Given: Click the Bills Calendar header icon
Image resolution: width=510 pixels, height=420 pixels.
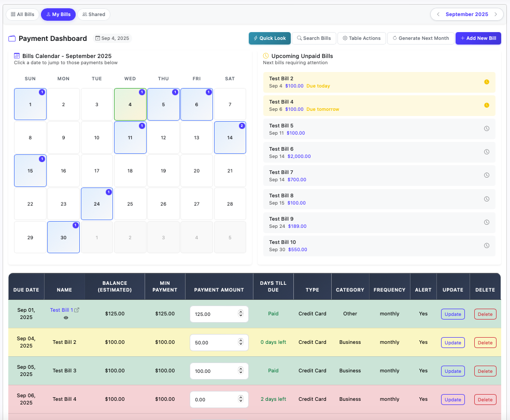Looking at the screenshot, I should (x=17, y=56).
